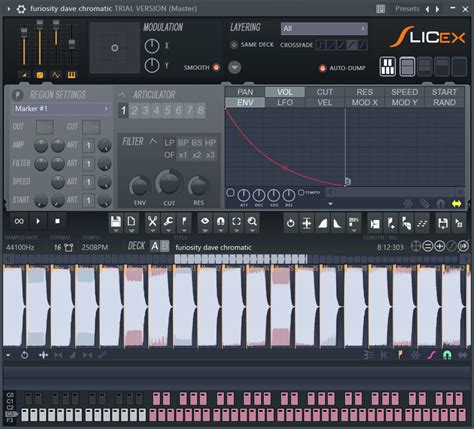Switch to the CUT envelope tab

coord(325,92)
